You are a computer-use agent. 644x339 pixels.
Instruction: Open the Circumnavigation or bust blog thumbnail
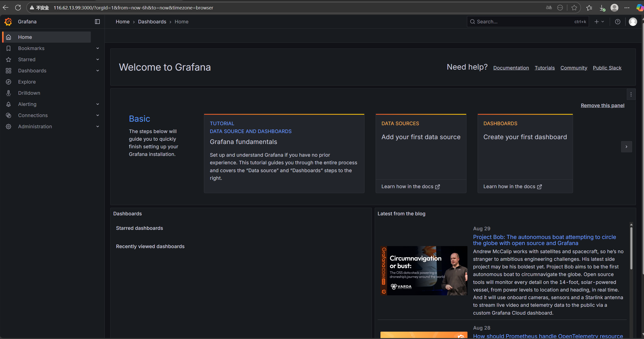(x=424, y=270)
